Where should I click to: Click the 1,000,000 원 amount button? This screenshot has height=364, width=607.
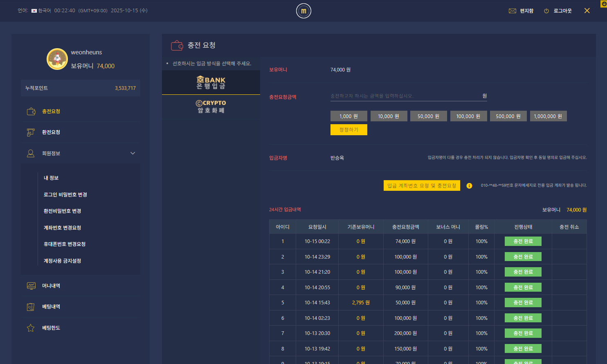tap(548, 116)
